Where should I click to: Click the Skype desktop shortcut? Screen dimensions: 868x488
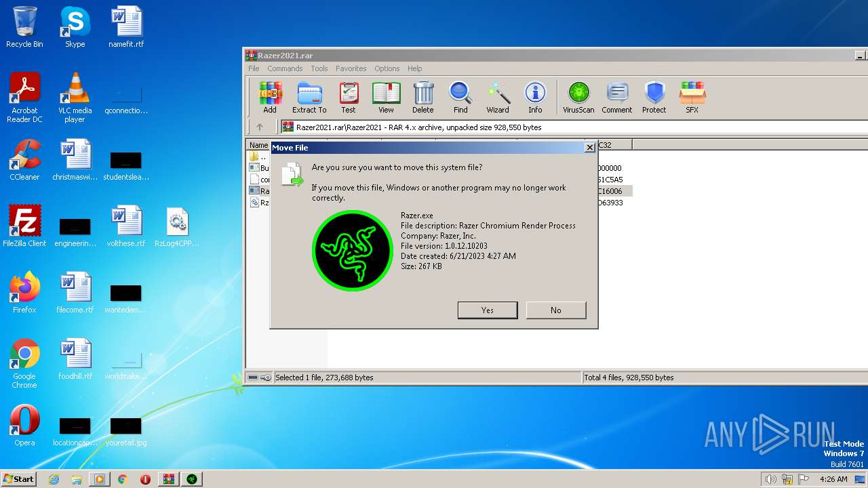pos(75,27)
